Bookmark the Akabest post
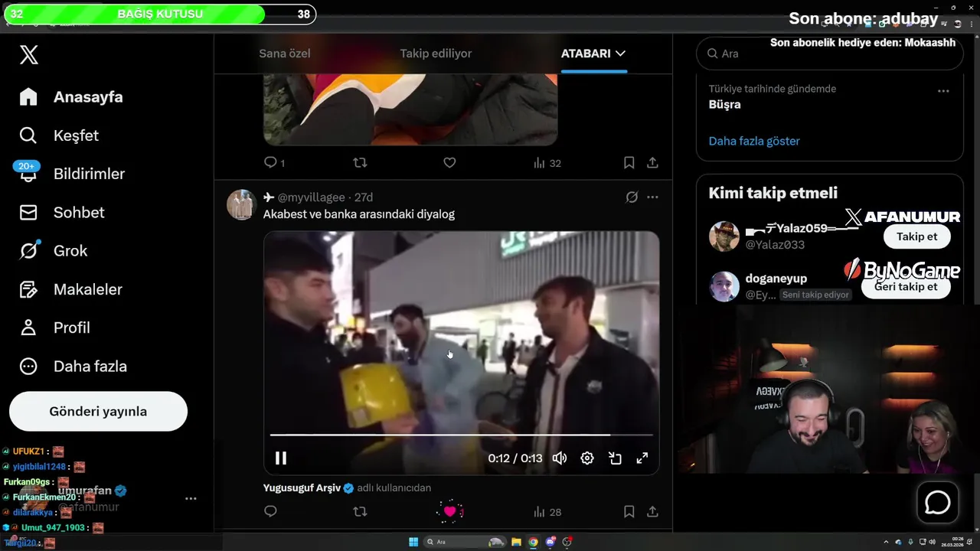This screenshot has width=980, height=551. [629, 511]
